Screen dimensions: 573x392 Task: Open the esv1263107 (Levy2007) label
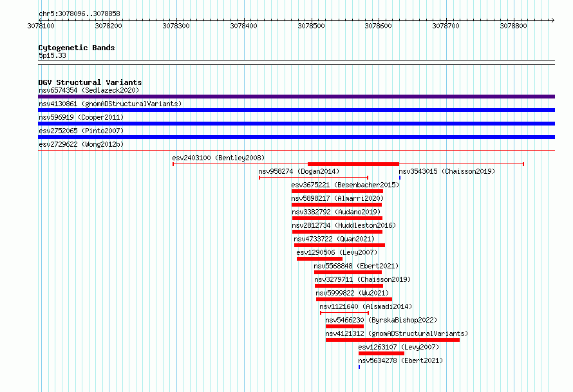point(399,347)
